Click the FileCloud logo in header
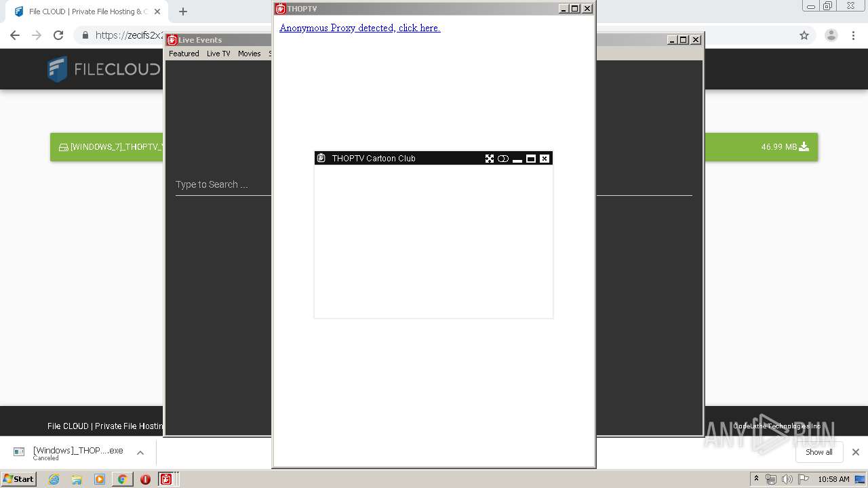868x488 pixels. 104,69
